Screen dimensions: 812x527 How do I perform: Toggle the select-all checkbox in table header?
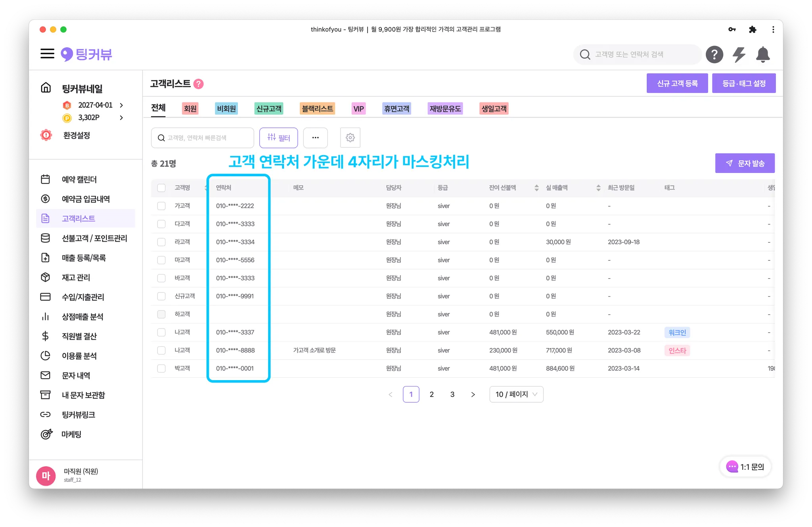161,188
